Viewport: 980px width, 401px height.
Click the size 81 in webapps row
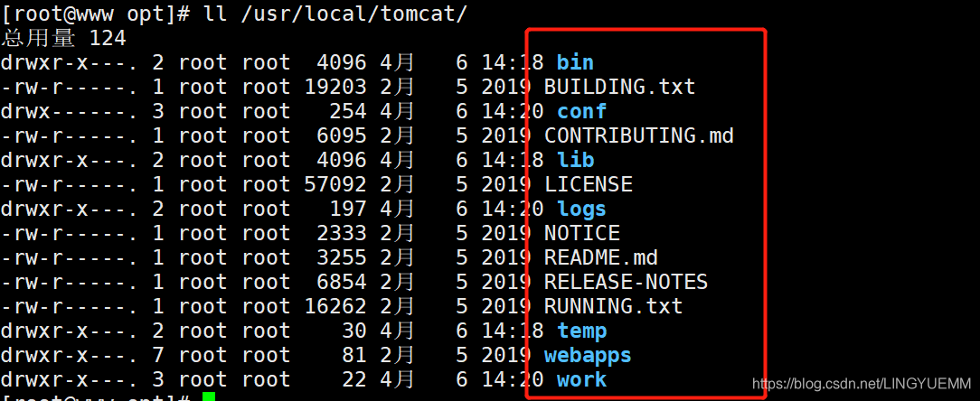coord(353,355)
